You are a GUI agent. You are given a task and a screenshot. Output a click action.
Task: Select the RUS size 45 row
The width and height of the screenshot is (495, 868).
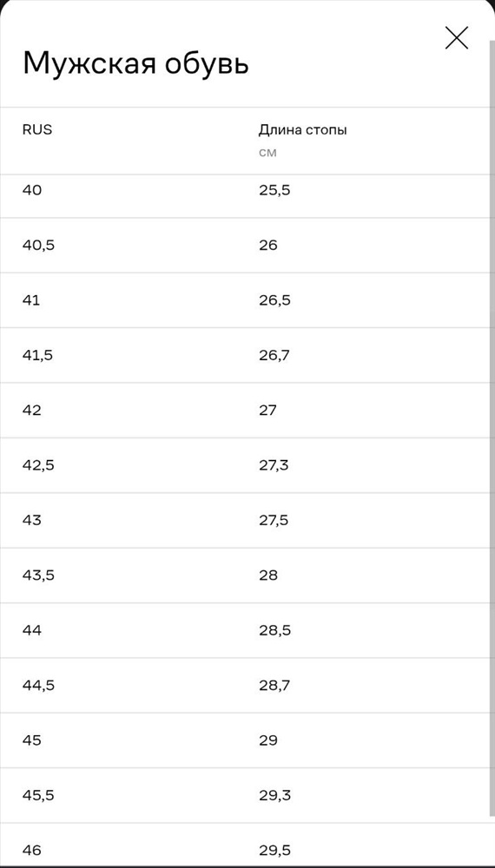coord(245,740)
